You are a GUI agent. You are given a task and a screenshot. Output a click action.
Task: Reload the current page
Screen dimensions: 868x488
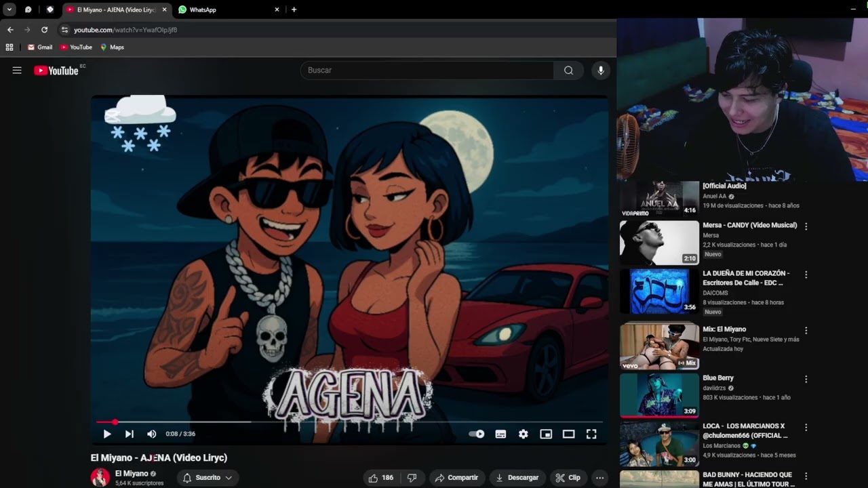(44, 30)
